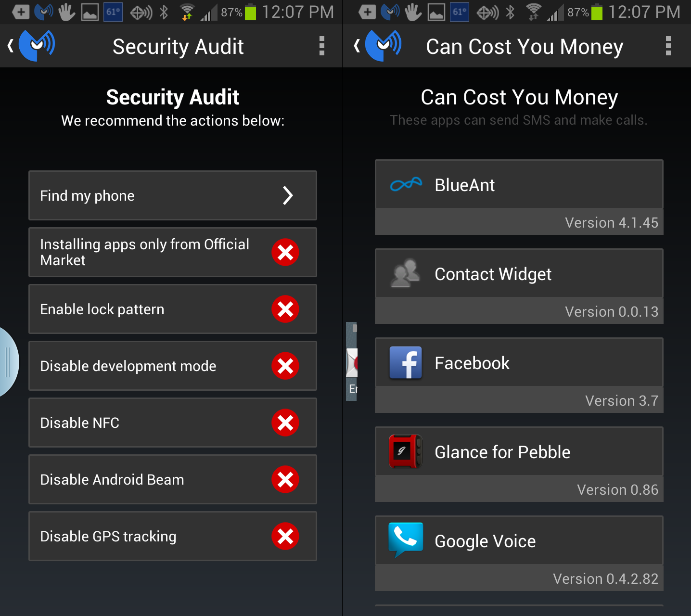The image size is (691, 616).
Task: Open the BlueAnt app icon
Action: pyautogui.click(x=406, y=184)
